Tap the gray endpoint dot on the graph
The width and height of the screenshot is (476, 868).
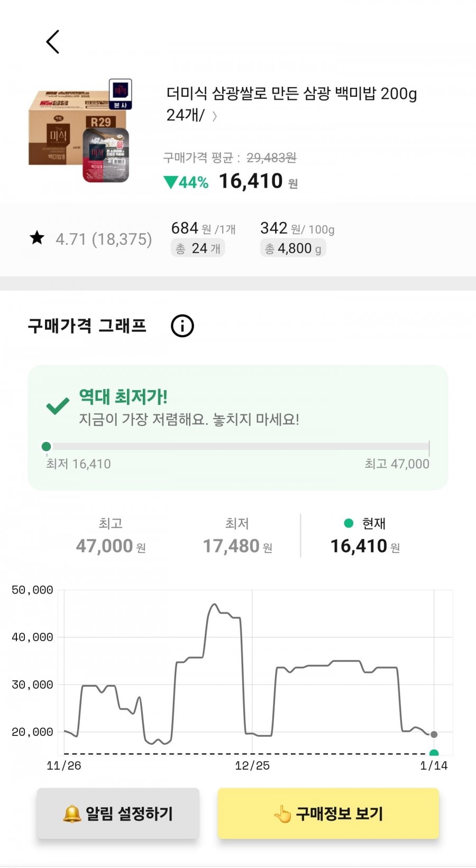coord(434,734)
